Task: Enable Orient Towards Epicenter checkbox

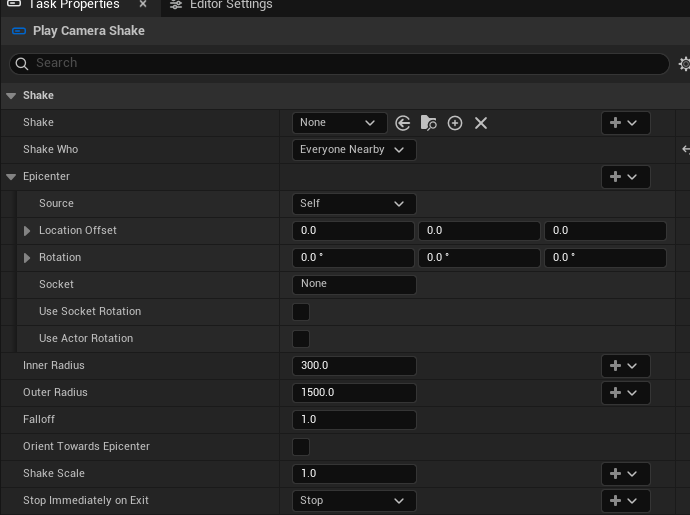Action: tap(301, 447)
